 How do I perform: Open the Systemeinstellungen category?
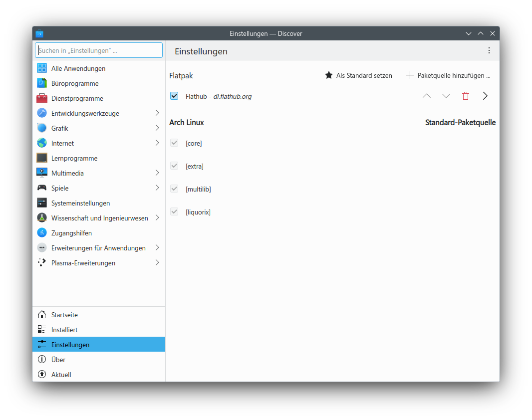tap(99, 203)
